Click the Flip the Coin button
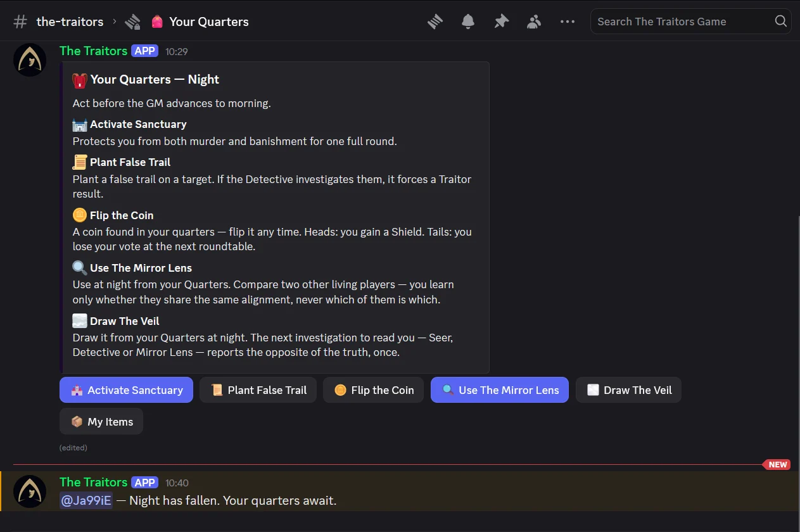 374,390
